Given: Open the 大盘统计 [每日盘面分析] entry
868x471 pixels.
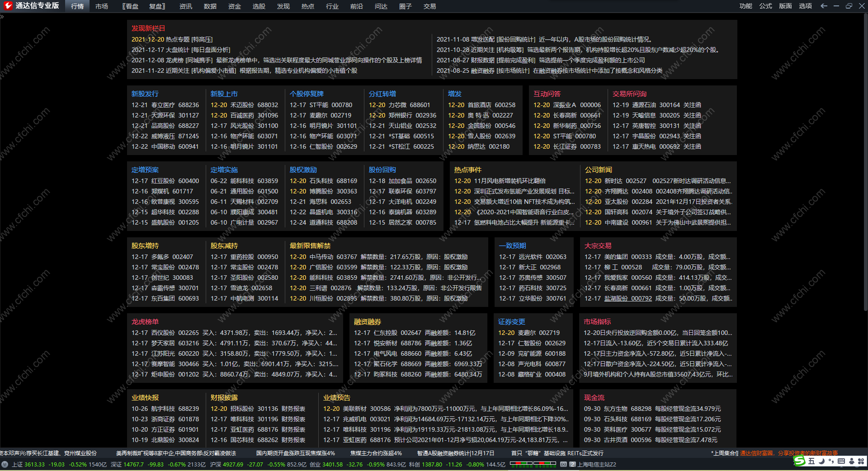Looking at the screenshot, I should [x=181, y=50].
